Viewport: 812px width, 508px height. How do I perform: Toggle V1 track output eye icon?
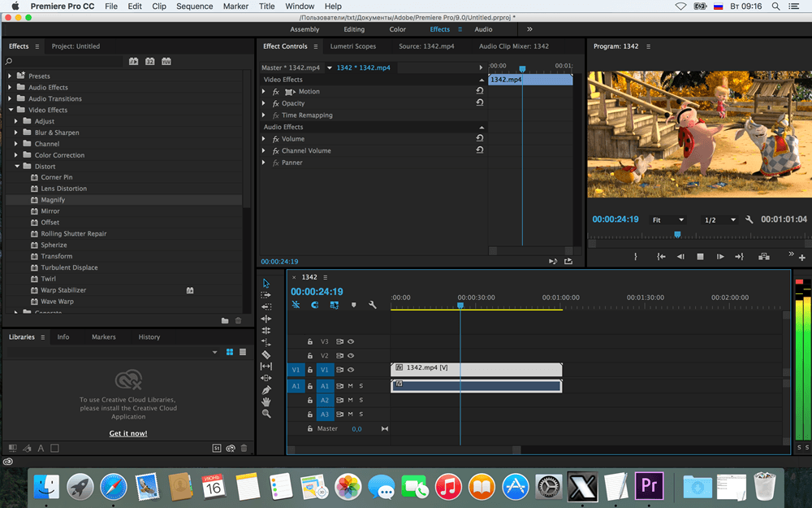click(x=351, y=370)
